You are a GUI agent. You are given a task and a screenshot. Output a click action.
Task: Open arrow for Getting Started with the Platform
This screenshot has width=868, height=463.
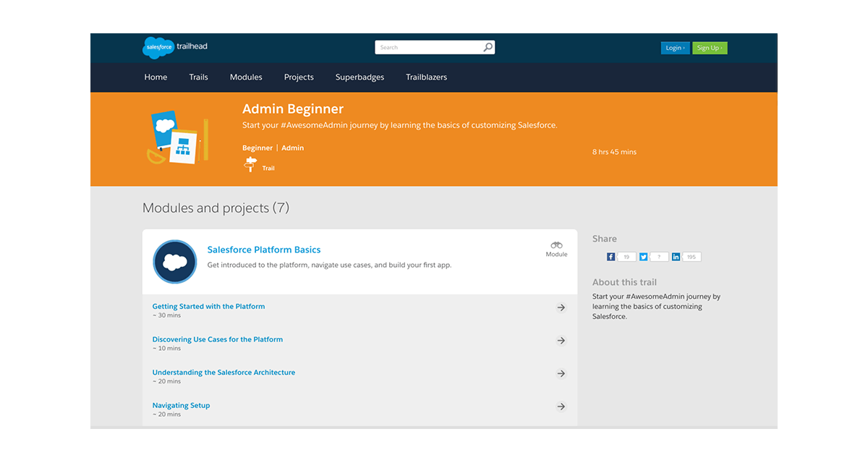tap(561, 307)
